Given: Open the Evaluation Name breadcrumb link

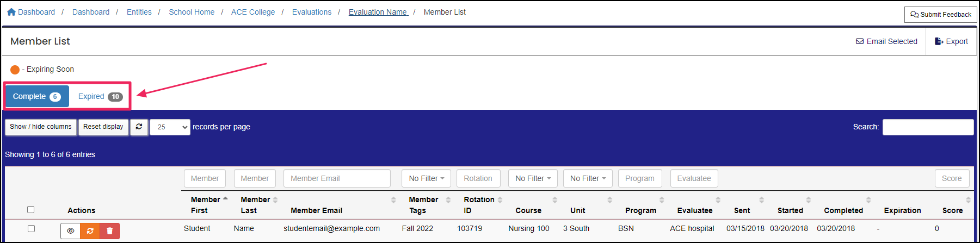Looking at the screenshot, I should pos(378,12).
